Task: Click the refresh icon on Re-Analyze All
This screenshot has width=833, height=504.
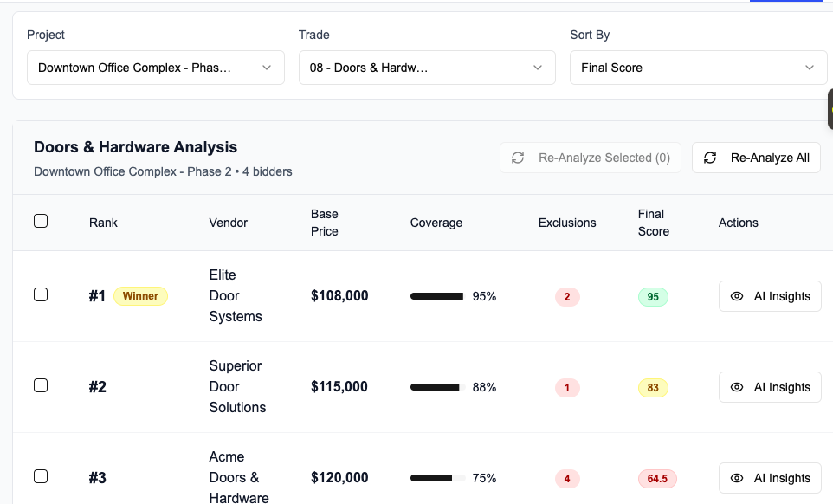Action: click(x=710, y=158)
